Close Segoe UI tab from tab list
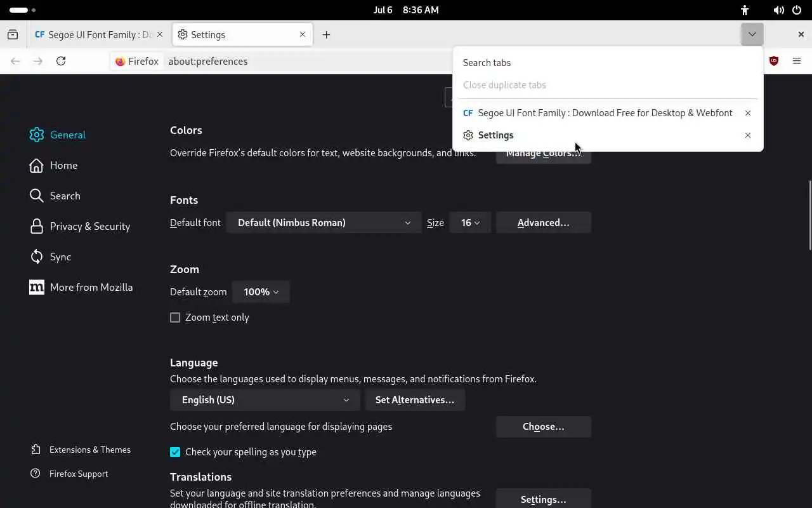This screenshot has width=812, height=508. click(x=748, y=113)
